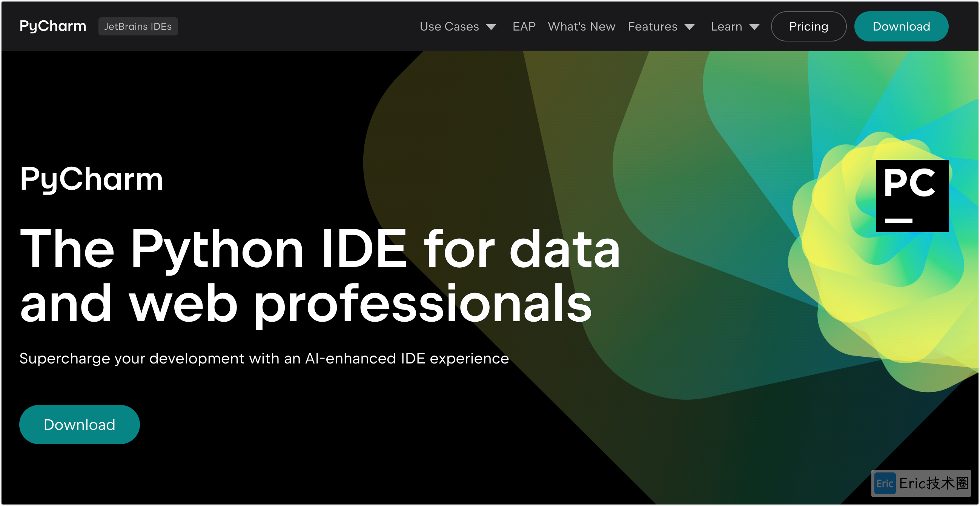The width and height of the screenshot is (980, 506).
Task: Click the large PyCharm title in hero
Action: (91, 179)
